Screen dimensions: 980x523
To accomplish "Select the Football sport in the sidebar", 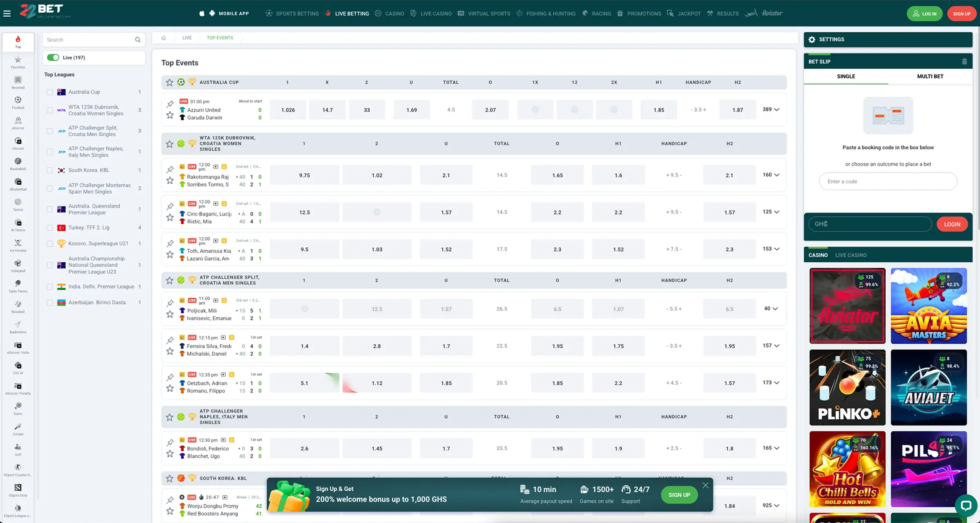I will tap(18, 102).
